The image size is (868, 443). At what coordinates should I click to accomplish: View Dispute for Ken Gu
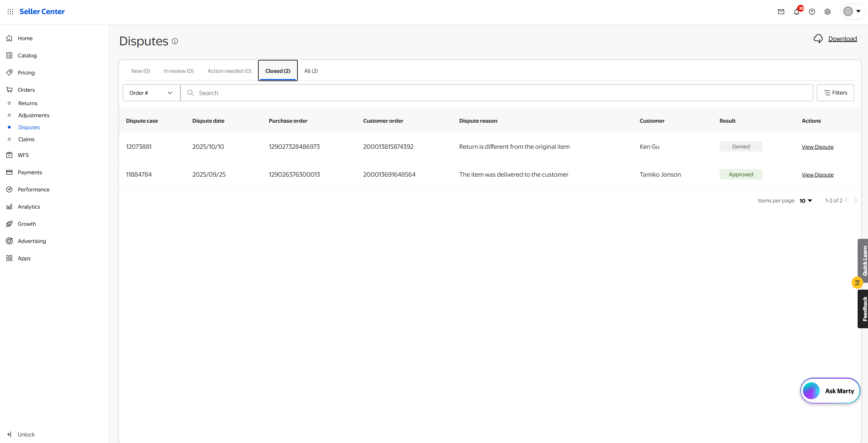click(818, 147)
